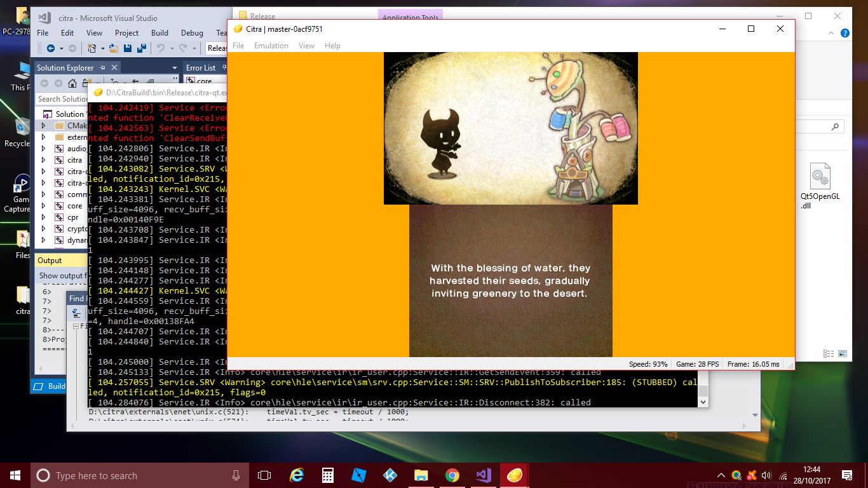Open Google Chrome from the taskbar
Viewport: 868px width, 488px height.
tap(452, 475)
